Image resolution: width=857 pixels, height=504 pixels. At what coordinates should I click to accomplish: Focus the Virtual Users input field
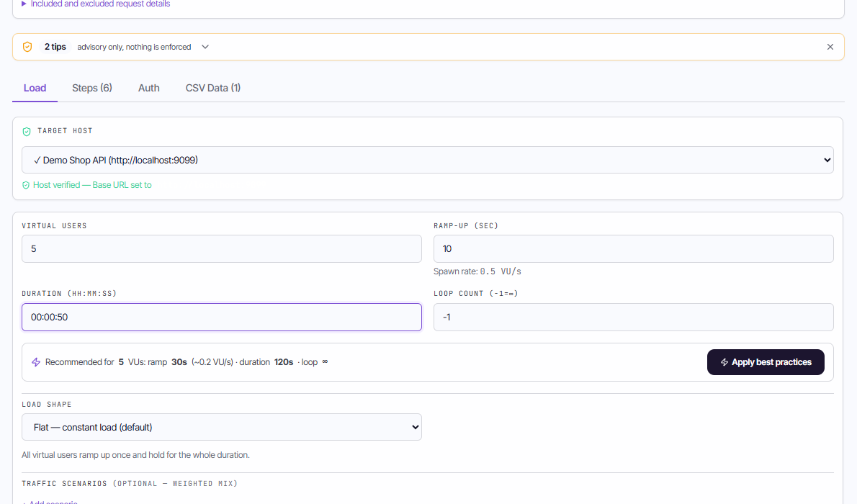click(221, 248)
